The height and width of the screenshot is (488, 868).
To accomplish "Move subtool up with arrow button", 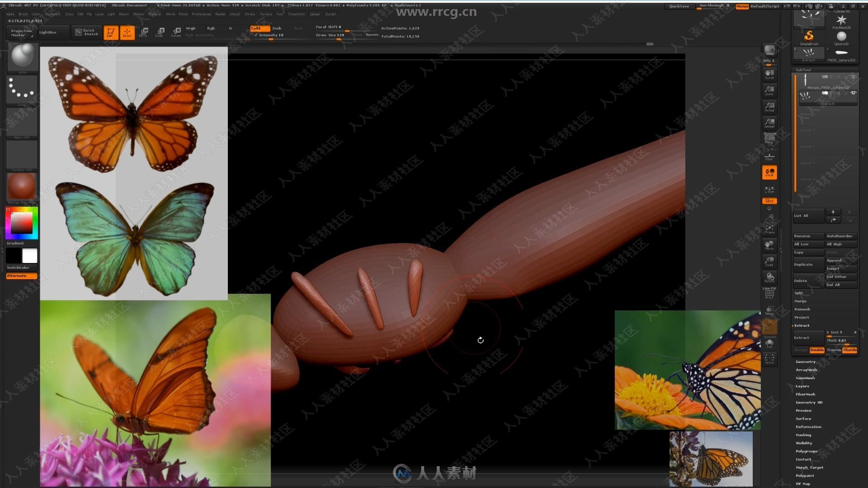I will point(833,212).
